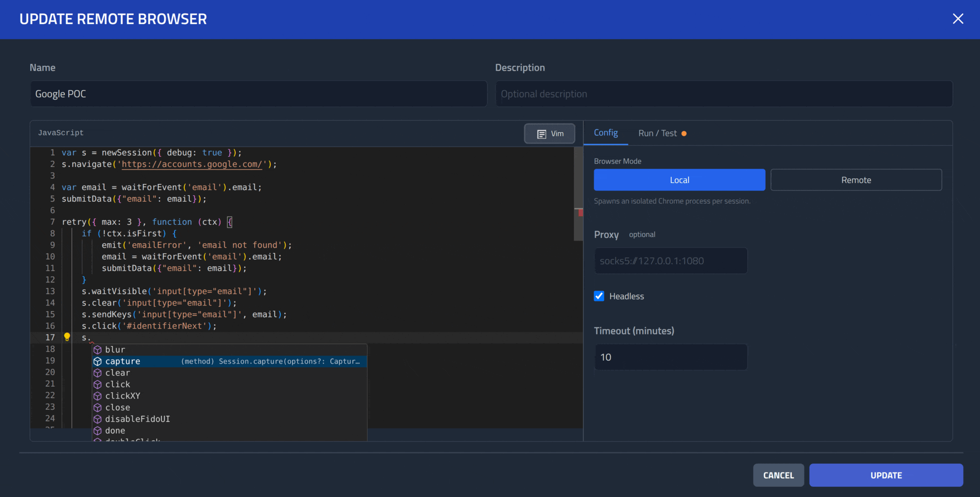Viewport: 980px width, 497px height.
Task: Click the cube icon beside clickXY
Action: tap(97, 396)
